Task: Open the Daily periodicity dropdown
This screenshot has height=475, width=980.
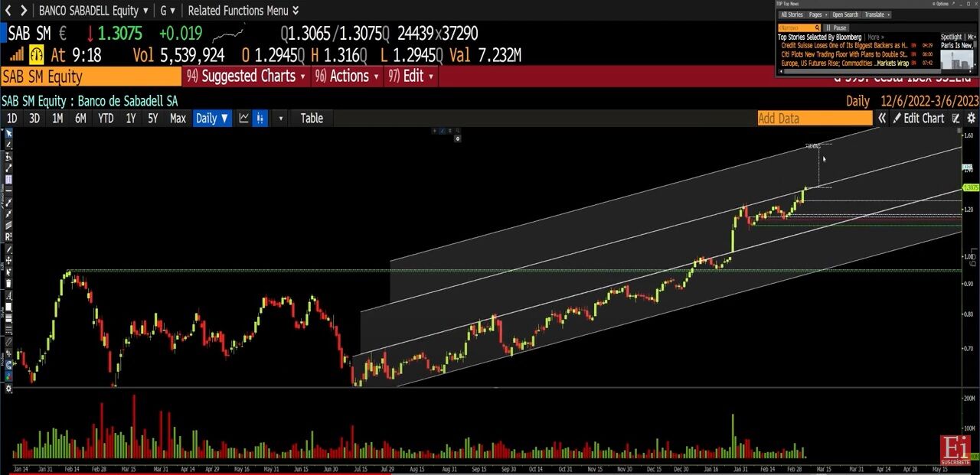Action: [211, 119]
